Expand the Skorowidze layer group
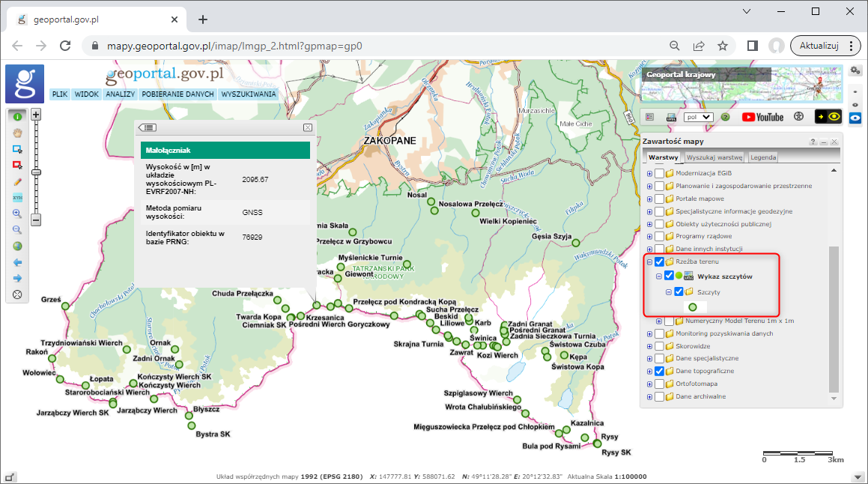Image resolution: width=868 pixels, height=484 pixels. [649, 346]
